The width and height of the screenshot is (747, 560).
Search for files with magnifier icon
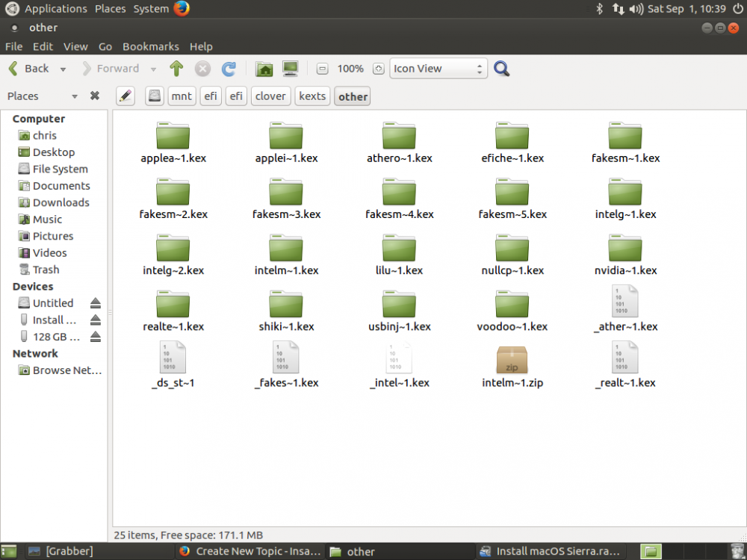pyautogui.click(x=501, y=69)
